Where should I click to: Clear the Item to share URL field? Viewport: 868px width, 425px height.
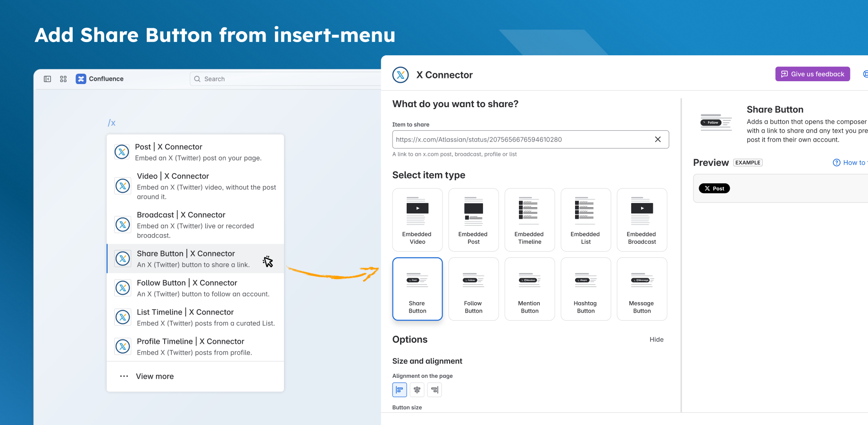click(658, 139)
